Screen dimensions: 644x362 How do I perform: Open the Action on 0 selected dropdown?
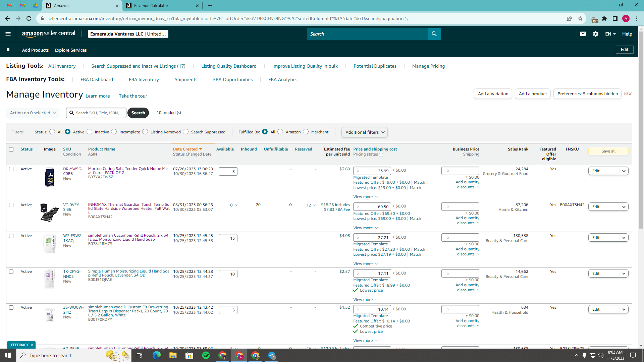coord(33,113)
